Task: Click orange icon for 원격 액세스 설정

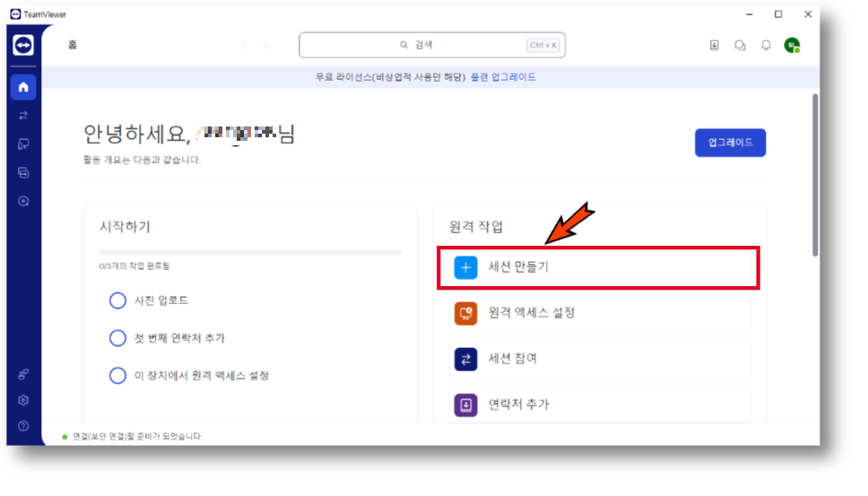Action: coord(465,313)
